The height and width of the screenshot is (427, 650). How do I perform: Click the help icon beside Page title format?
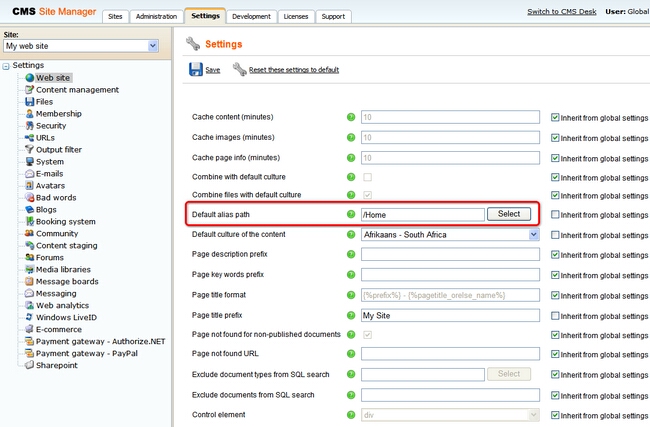pyautogui.click(x=350, y=295)
